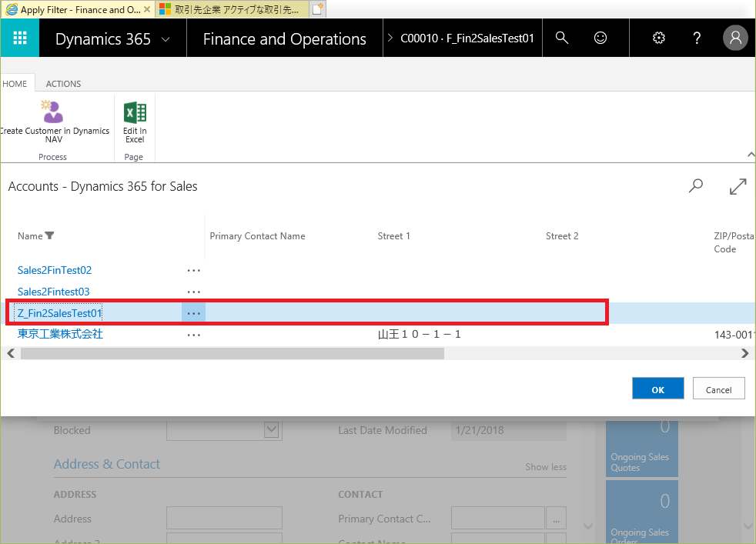Image resolution: width=756 pixels, height=544 pixels.
Task: Open row menu for 東京工業株式会社
Action: [193, 335]
